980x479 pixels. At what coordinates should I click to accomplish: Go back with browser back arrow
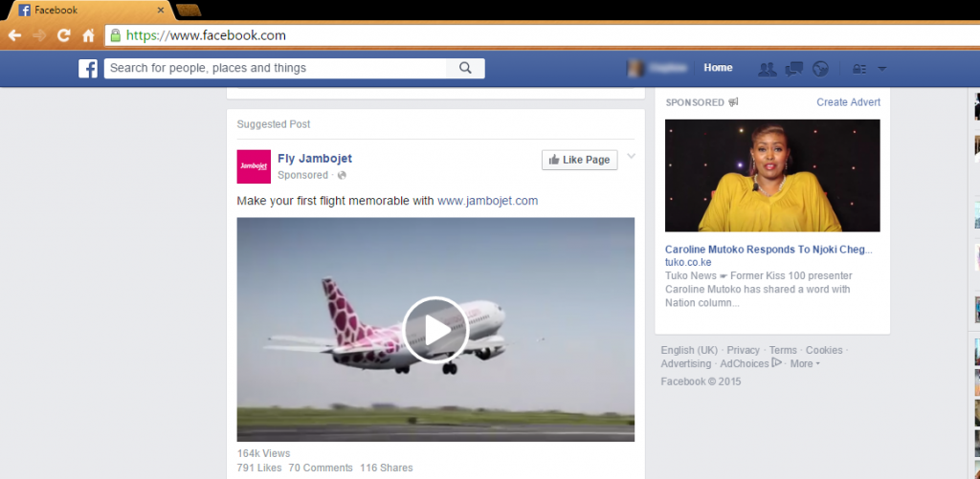pos(14,35)
